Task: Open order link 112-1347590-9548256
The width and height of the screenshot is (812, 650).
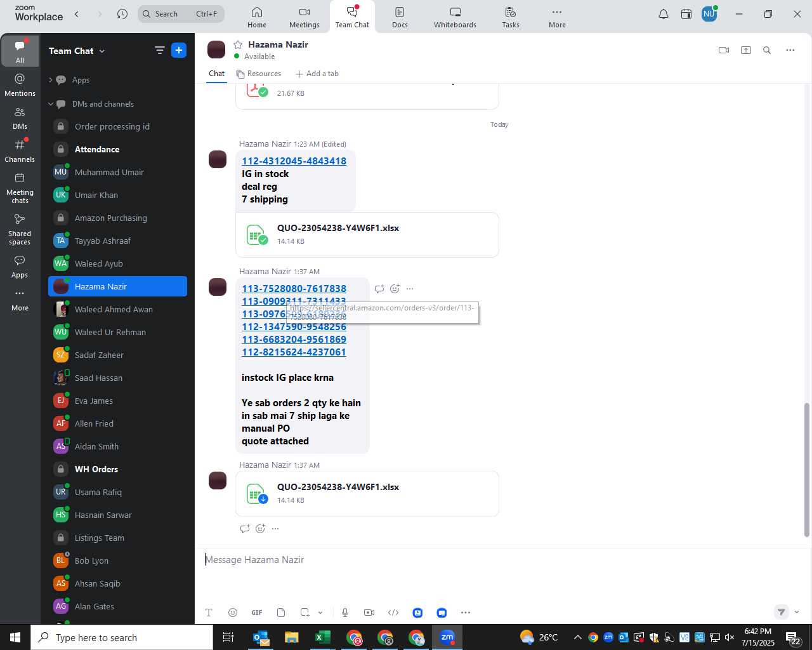Action: (x=294, y=327)
